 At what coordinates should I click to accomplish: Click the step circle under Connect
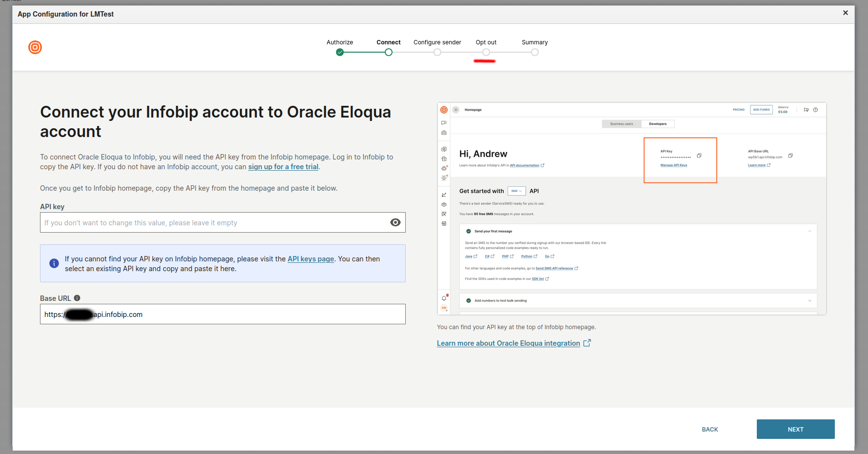point(389,52)
